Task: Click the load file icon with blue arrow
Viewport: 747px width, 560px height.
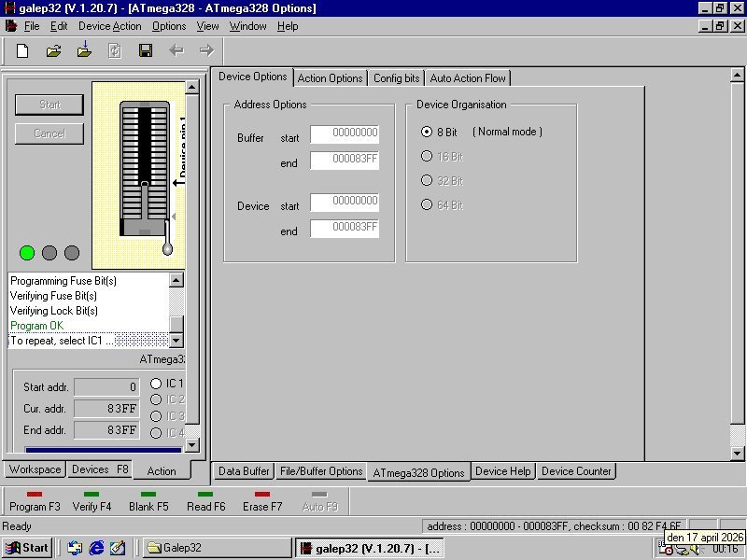Action: click(x=84, y=50)
